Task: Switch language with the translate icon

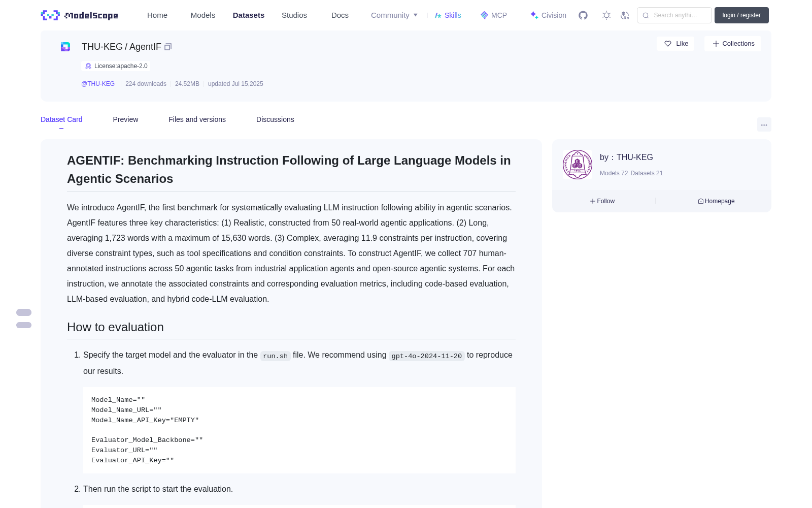Action: coord(625,15)
